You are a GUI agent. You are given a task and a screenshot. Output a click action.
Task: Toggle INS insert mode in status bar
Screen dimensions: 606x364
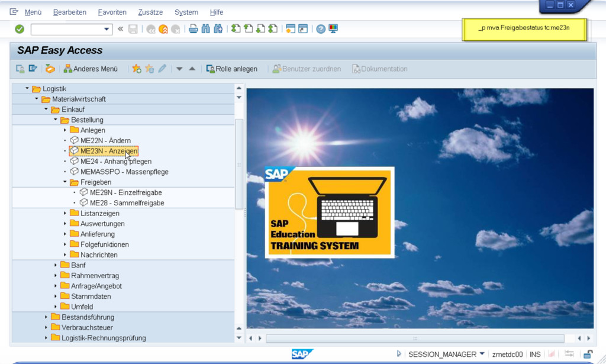coord(535,354)
